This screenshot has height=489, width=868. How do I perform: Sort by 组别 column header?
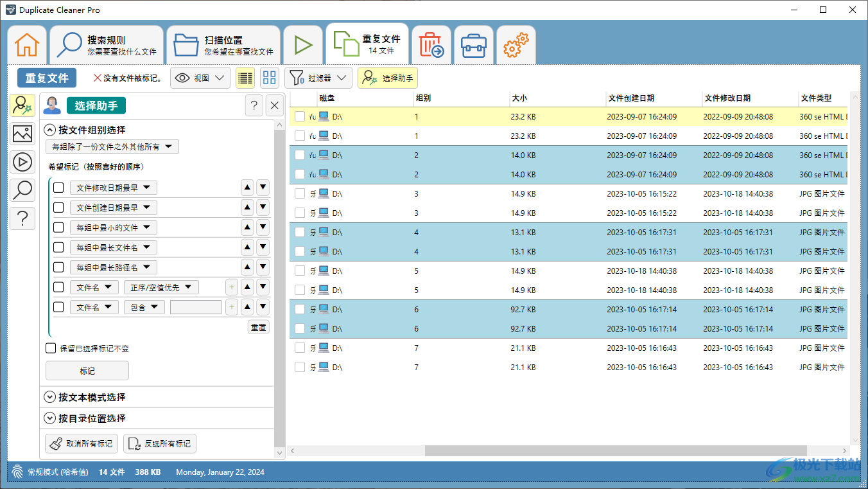(461, 98)
